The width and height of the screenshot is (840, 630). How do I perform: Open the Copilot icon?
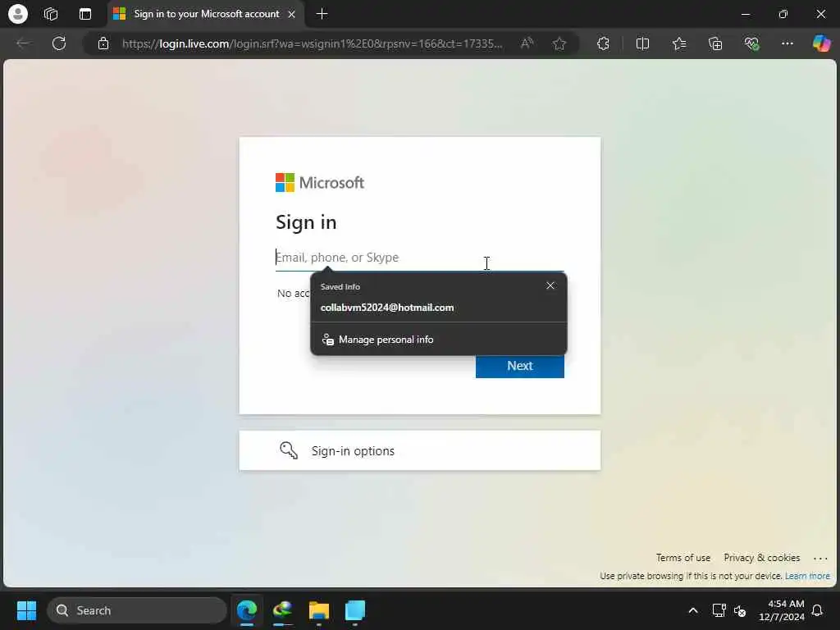pyautogui.click(x=821, y=43)
